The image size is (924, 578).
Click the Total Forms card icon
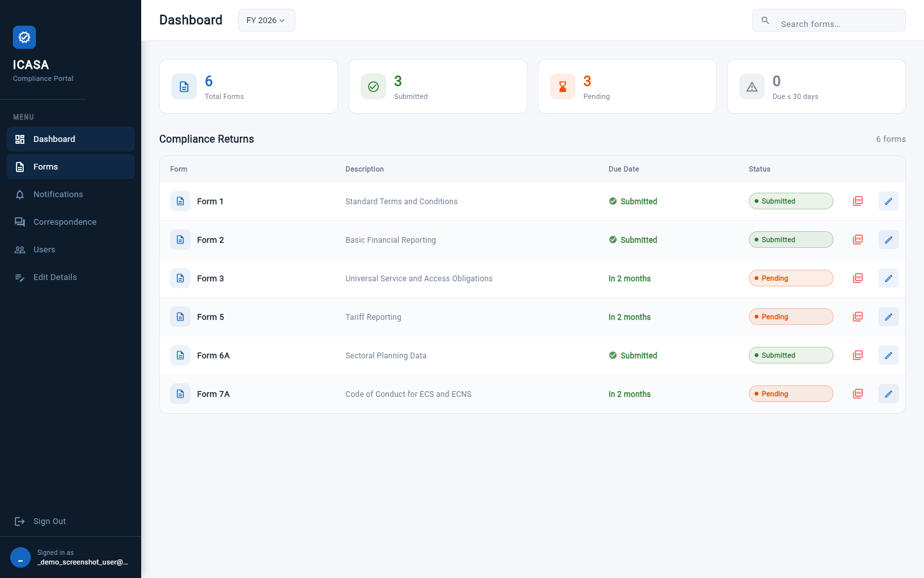(184, 87)
